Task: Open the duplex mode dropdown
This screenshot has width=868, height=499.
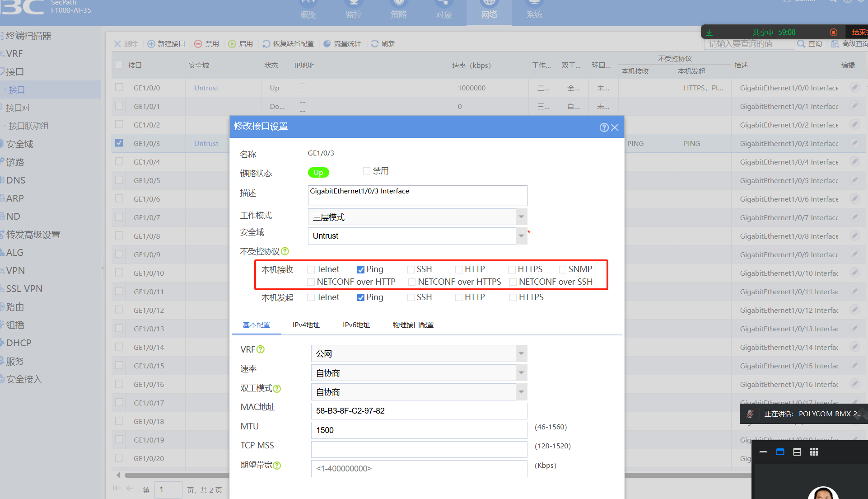Action: point(521,392)
